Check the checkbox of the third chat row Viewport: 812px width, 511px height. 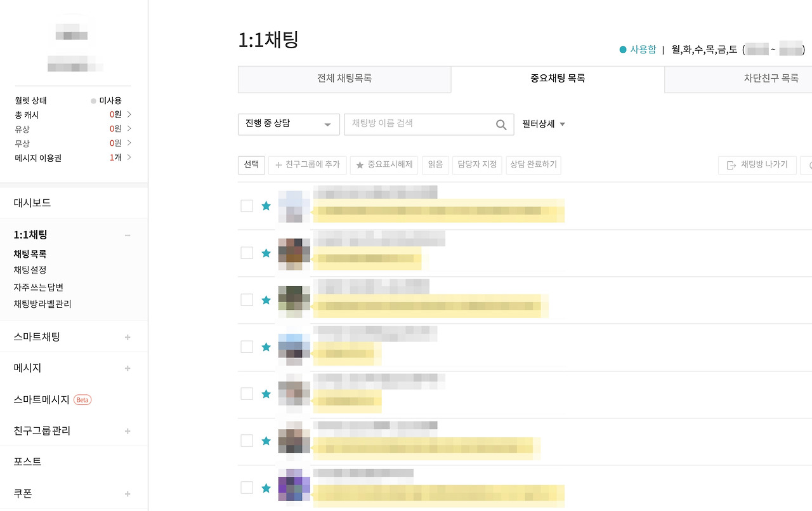247,300
